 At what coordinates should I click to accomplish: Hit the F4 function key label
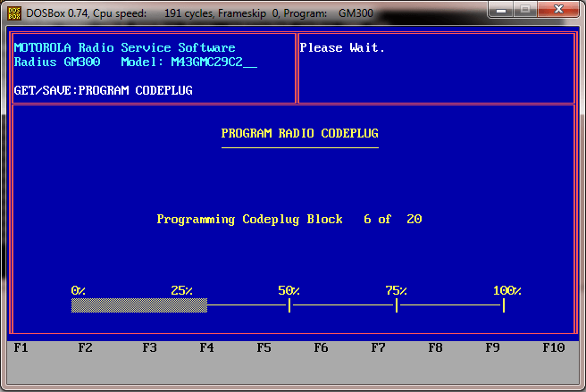[207, 347]
